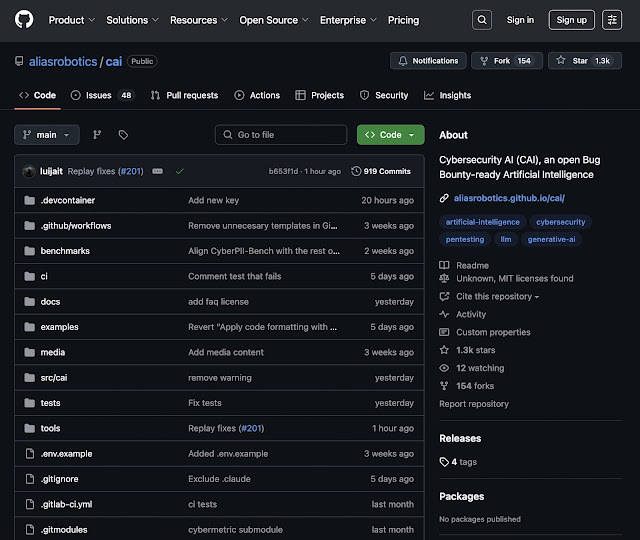This screenshot has height=540, width=640.
Task: Open the cybersecurity topic tag
Action: pos(560,222)
